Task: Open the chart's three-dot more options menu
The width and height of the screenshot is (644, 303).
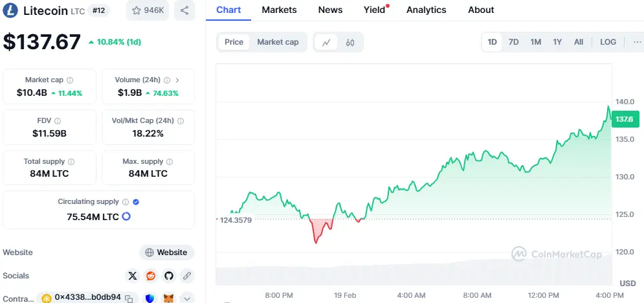Action: pos(637,42)
